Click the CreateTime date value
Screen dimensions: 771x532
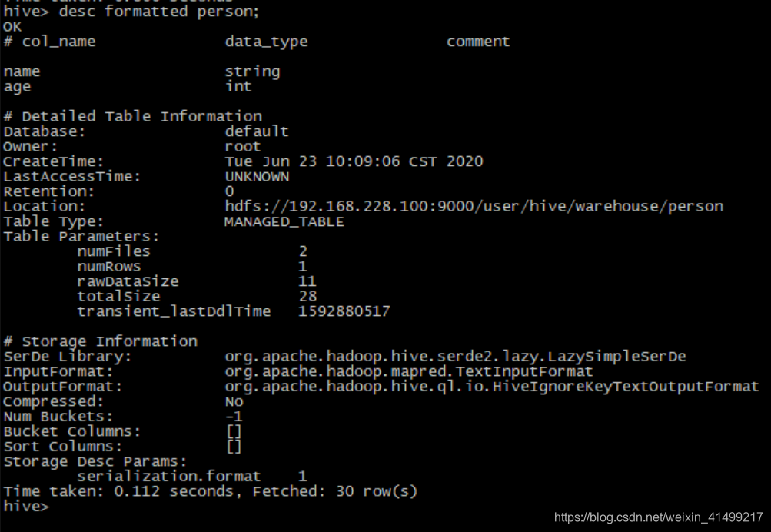[354, 161]
